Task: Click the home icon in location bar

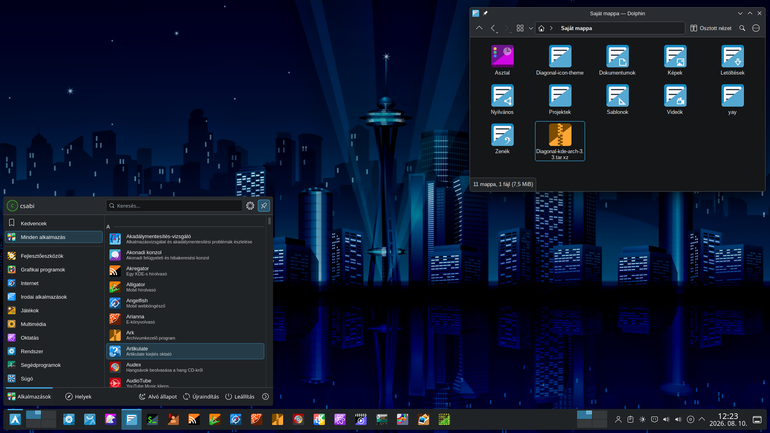Action: coord(541,28)
